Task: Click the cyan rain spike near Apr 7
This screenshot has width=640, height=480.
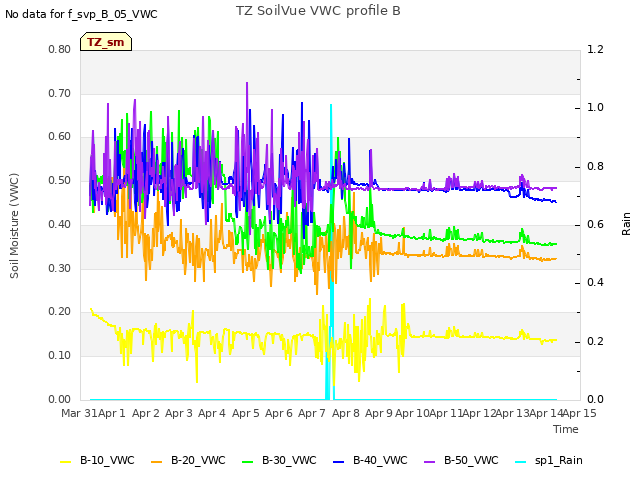Action: (331, 253)
